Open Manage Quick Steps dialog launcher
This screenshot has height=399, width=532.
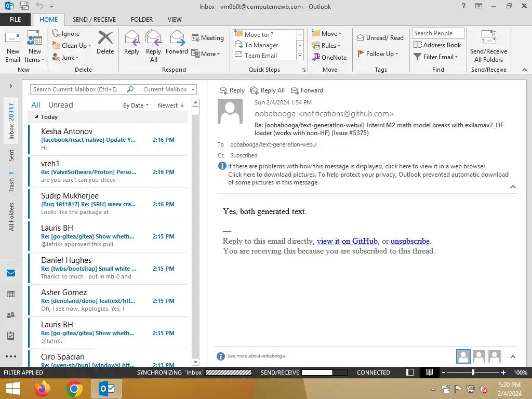click(303, 70)
